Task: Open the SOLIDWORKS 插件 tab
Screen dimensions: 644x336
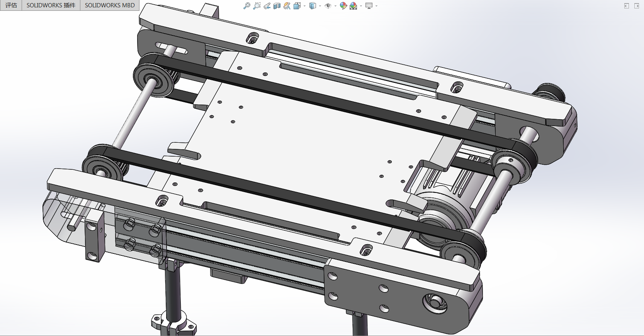Action: coord(51,5)
